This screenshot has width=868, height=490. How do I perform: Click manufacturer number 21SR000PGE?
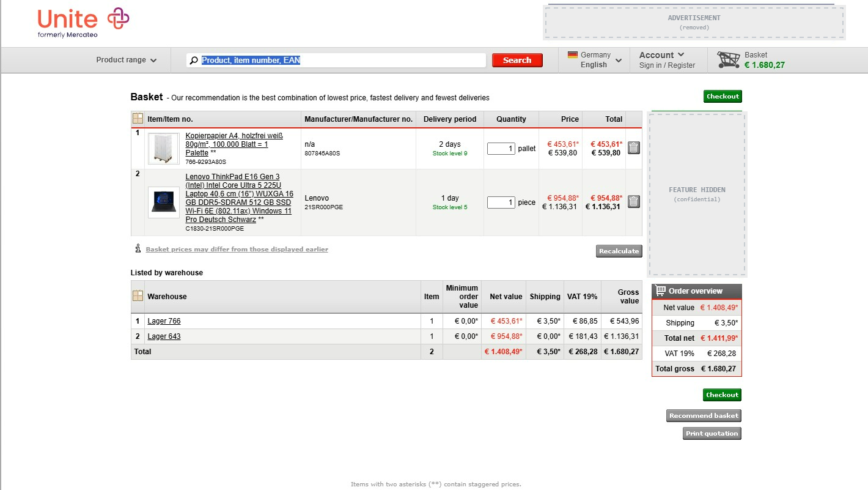pyautogui.click(x=324, y=207)
